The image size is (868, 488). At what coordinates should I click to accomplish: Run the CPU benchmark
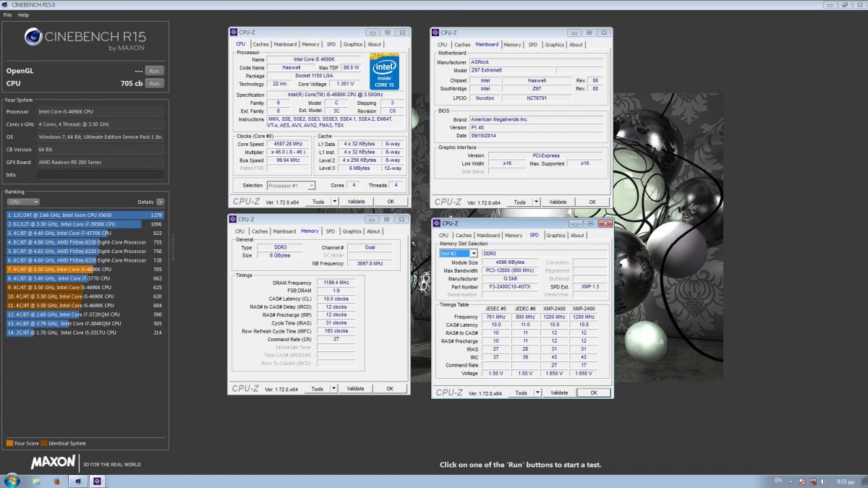click(154, 83)
